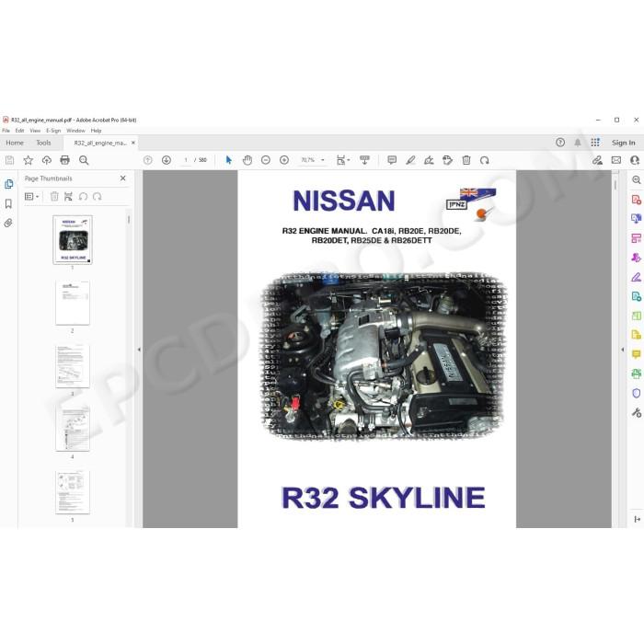Viewport: 644px width, 644px height.
Task: Click the Sign In link
Action: (x=623, y=143)
